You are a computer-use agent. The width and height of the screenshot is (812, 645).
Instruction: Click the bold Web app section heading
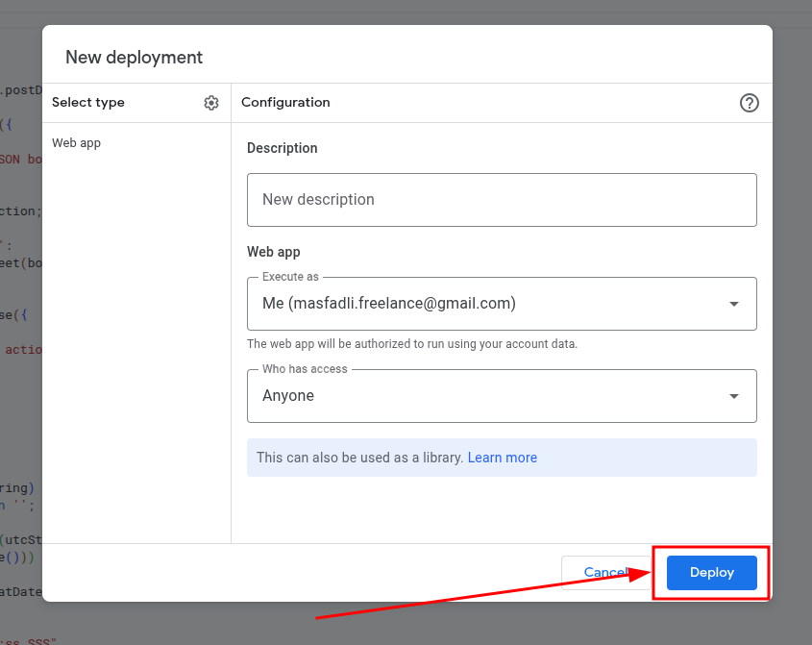pos(274,252)
